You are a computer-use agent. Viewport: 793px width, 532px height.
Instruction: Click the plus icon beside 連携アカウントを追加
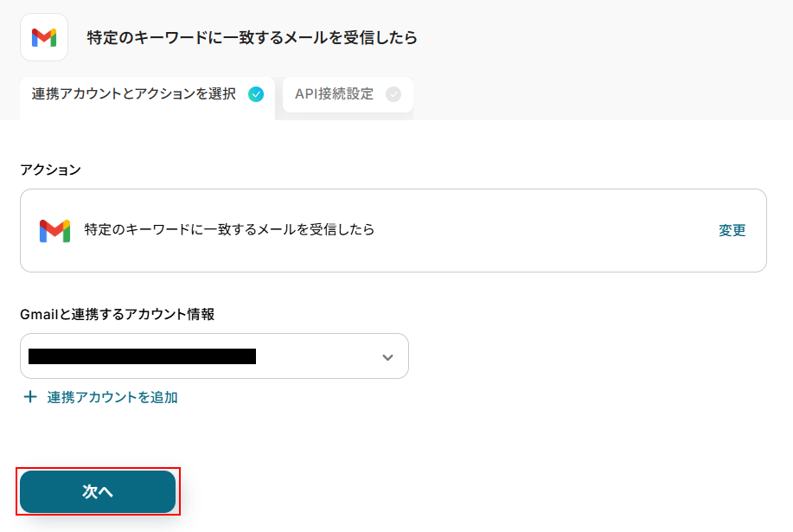point(30,397)
